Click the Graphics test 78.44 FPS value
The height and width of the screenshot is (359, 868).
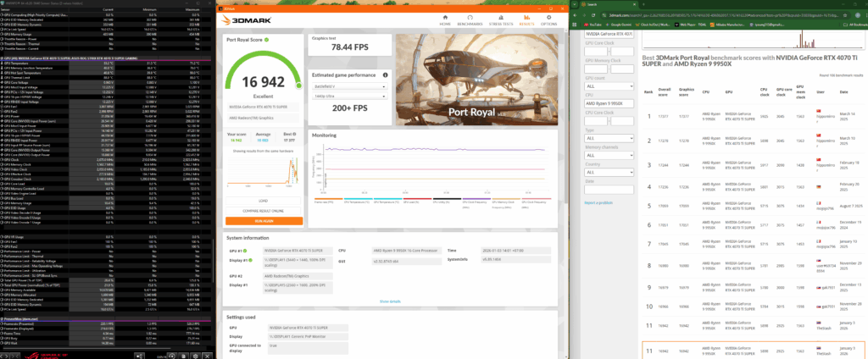(348, 47)
